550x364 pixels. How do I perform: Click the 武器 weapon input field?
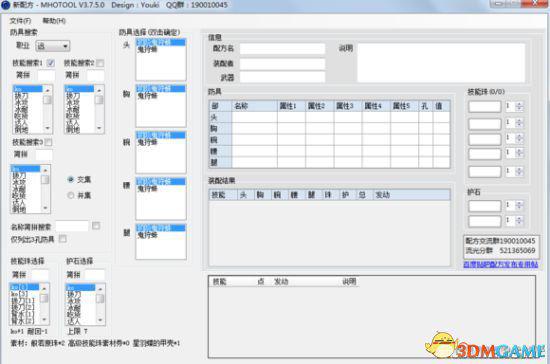pos(282,77)
